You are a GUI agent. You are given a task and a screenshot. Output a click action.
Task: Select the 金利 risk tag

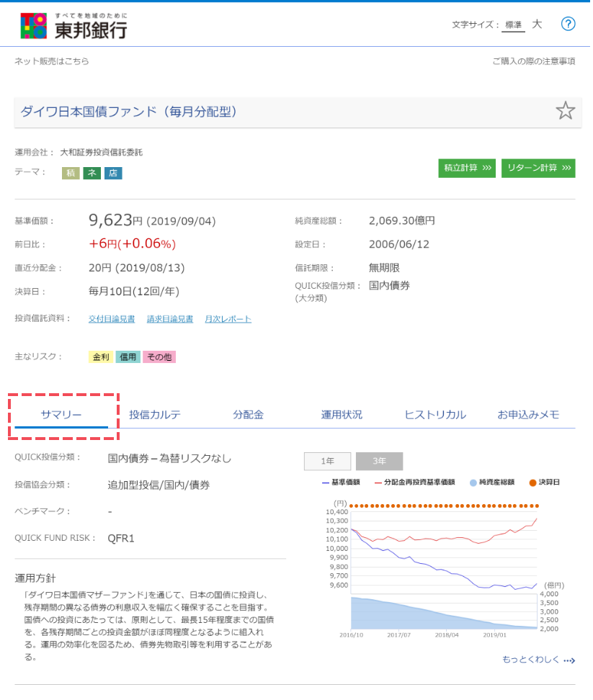click(101, 356)
